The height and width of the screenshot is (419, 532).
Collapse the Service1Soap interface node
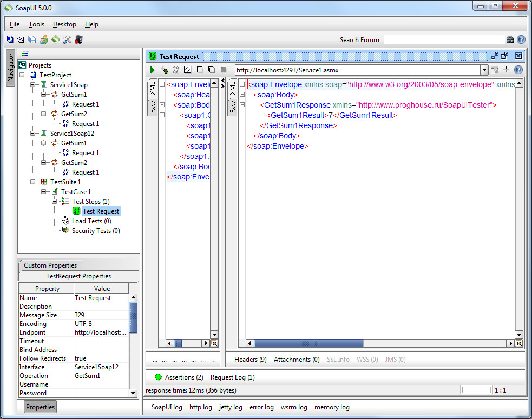pyautogui.click(x=33, y=85)
